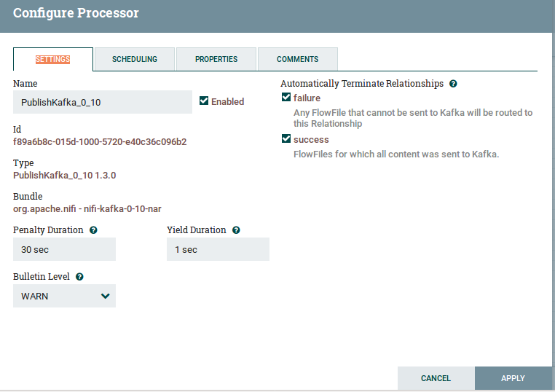Uncheck the failure relationship checkbox
The width and height of the screenshot is (555, 392).
point(286,98)
